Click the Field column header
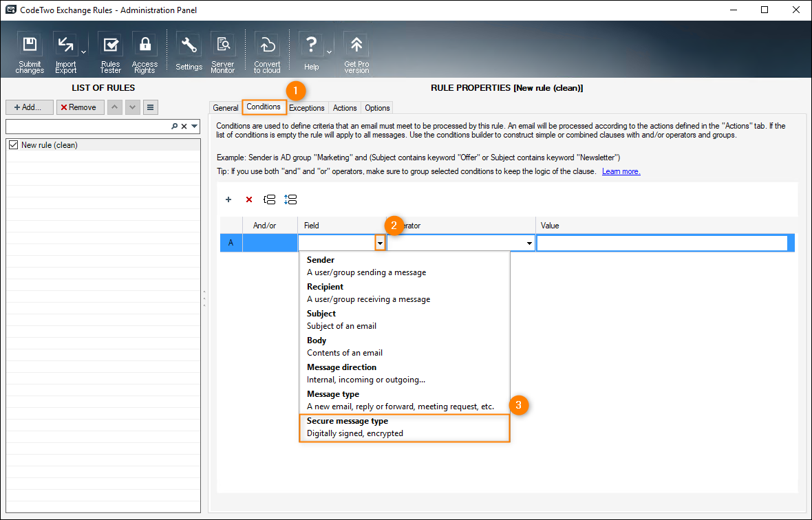The height and width of the screenshot is (520, 812). click(x=342, y=226)
